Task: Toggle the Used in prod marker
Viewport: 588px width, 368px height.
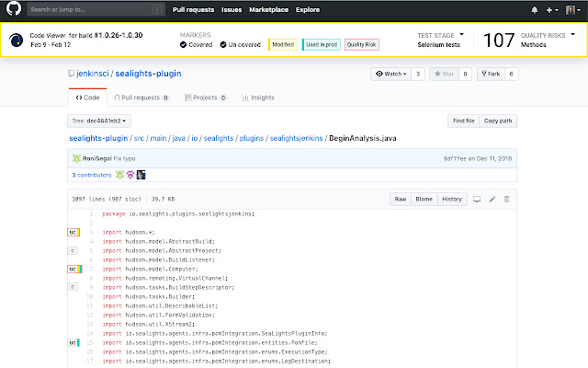Action: (322, 45)
